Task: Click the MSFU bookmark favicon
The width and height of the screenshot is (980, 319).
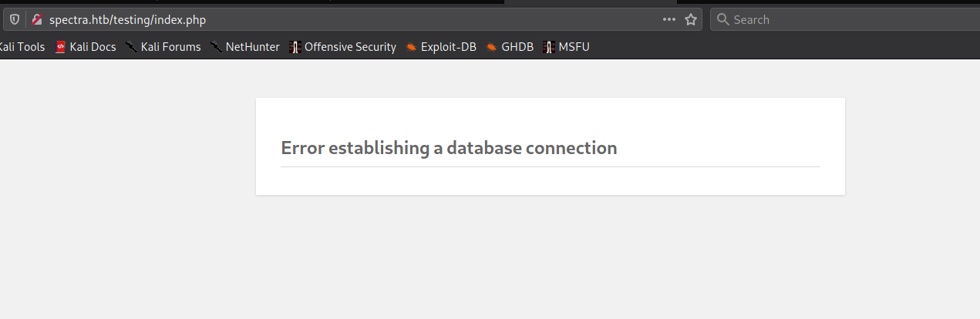Action: pyautogui.click(x=548, y=47)
